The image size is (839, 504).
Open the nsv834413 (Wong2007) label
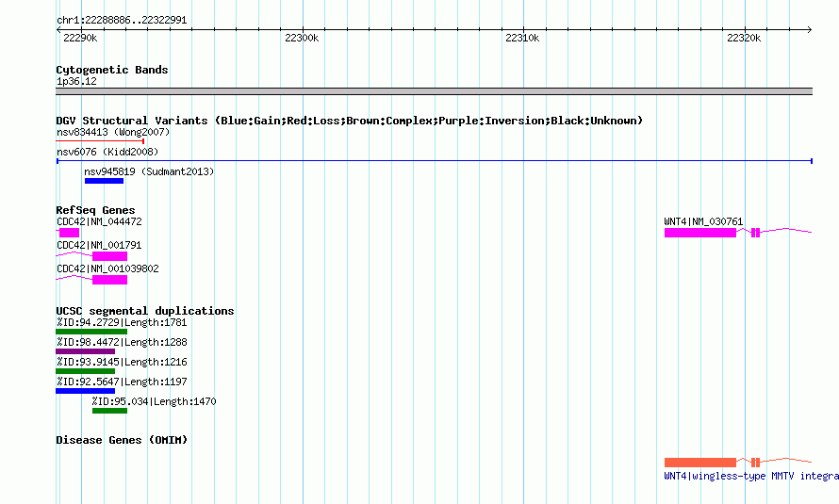tap(113, 132)
